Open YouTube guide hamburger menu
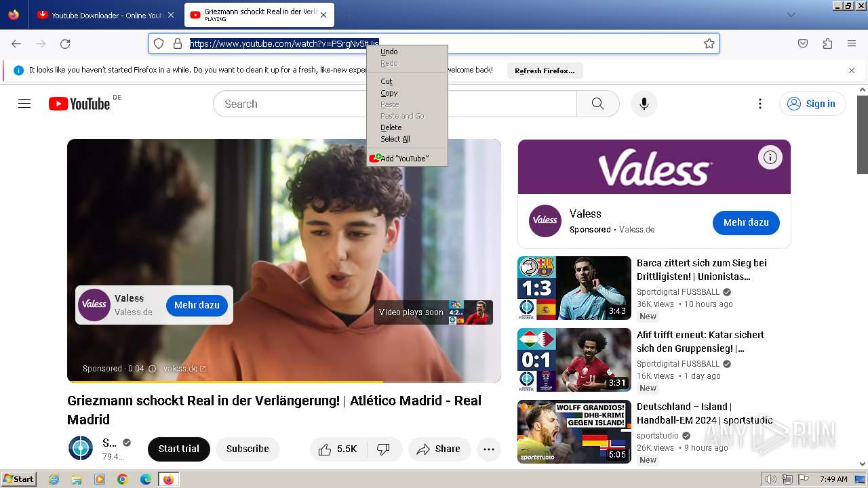Viewport: 868px width, 488px height. tap(24, 104)
